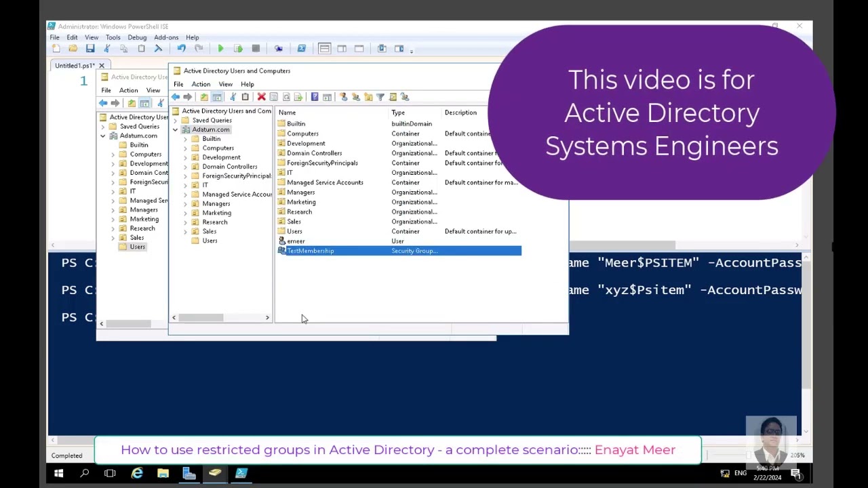The image size is (868, 488).
Task: Click the blue Help icon in AD toolbar
Action: pyautogui.click(x=315, y=97)
